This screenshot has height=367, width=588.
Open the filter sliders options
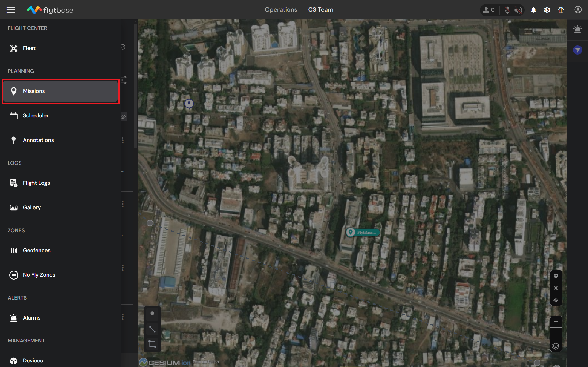(x=124, y=80)
